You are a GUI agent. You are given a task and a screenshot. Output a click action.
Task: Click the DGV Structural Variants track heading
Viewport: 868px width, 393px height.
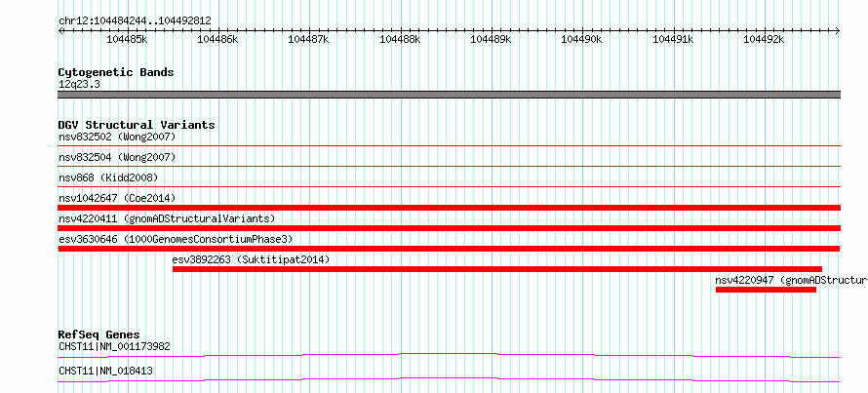137,125
